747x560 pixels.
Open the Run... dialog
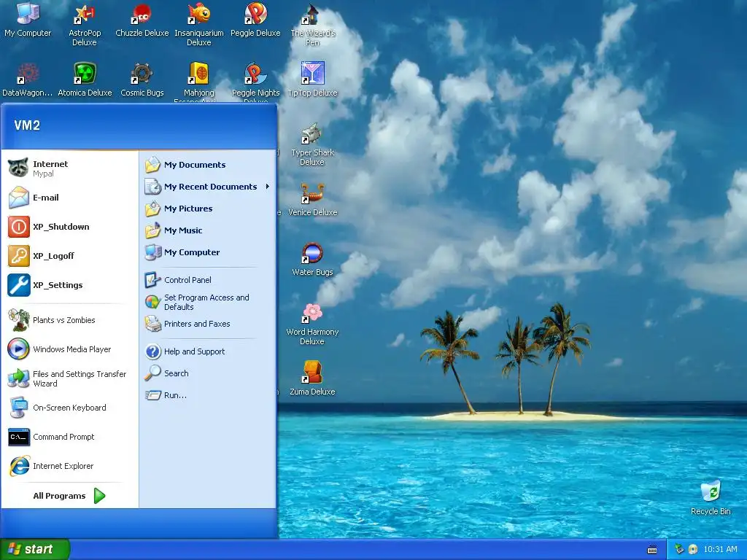point(208,395)
